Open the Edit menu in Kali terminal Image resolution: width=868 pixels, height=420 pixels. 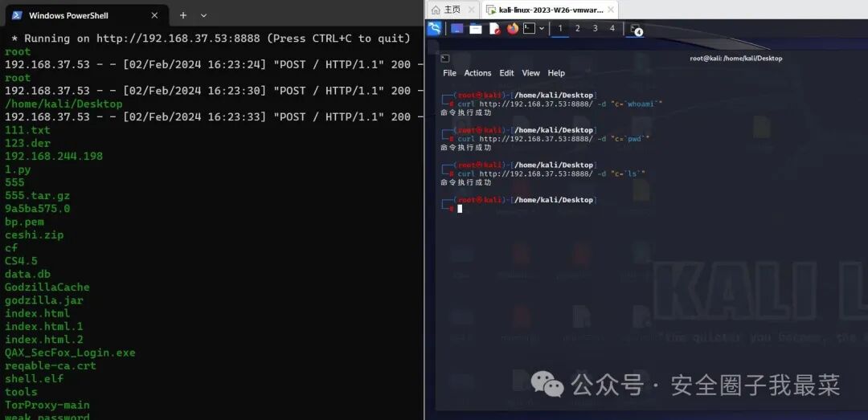(x=506, y=73)
